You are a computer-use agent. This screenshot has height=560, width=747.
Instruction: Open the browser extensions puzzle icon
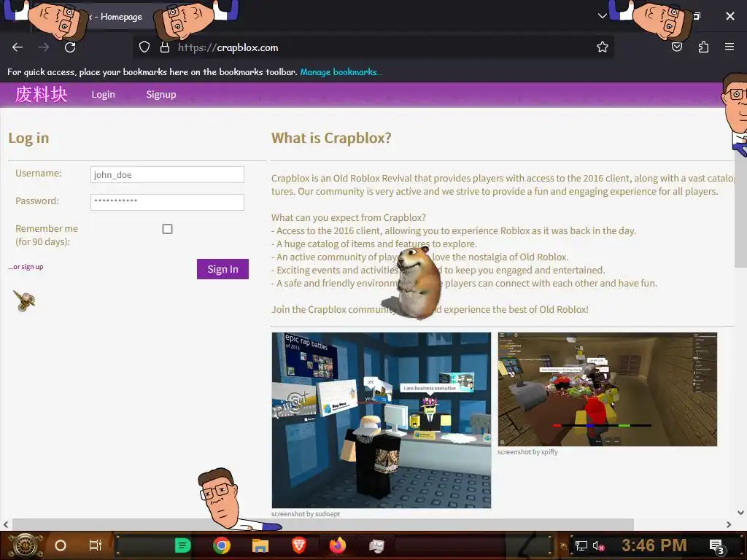click(703, 47)
